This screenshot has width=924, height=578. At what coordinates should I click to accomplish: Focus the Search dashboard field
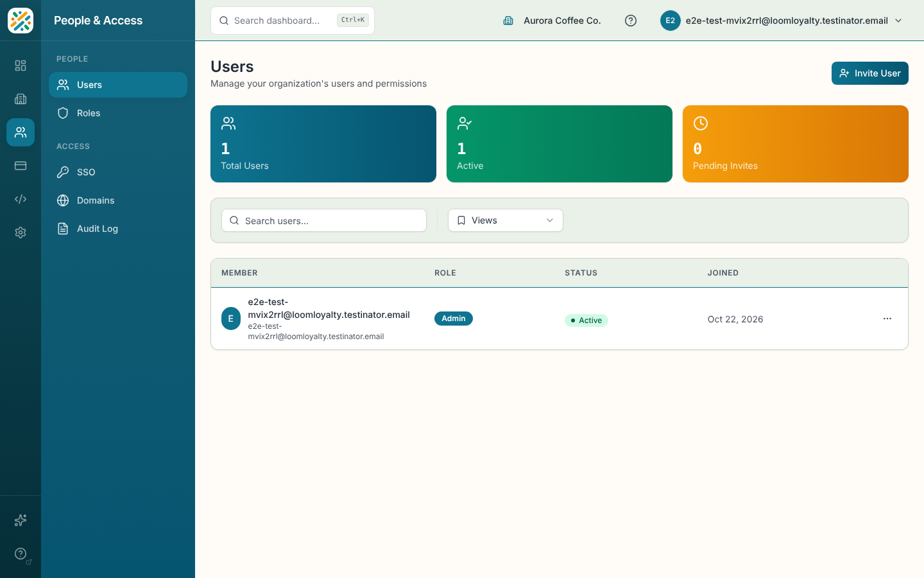pyautogui.click(x=293, y=21)
